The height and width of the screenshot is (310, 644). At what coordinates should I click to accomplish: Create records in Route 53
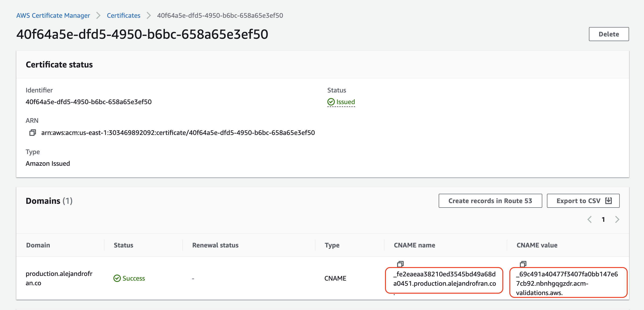coord(490,201)
